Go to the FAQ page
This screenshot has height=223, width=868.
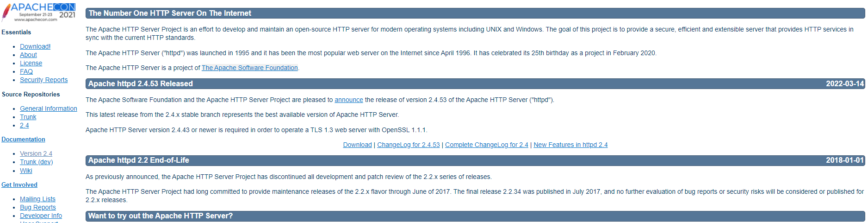pos(26,71)
